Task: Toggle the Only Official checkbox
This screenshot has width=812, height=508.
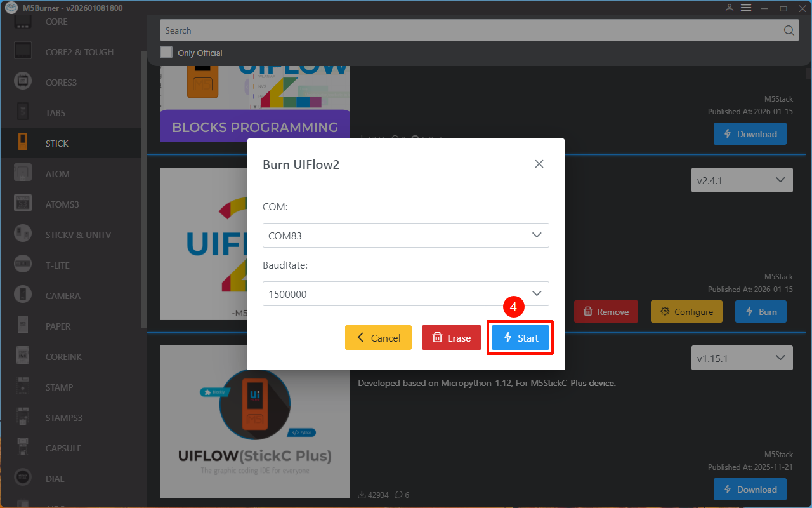Action: (x=166, y=52)
